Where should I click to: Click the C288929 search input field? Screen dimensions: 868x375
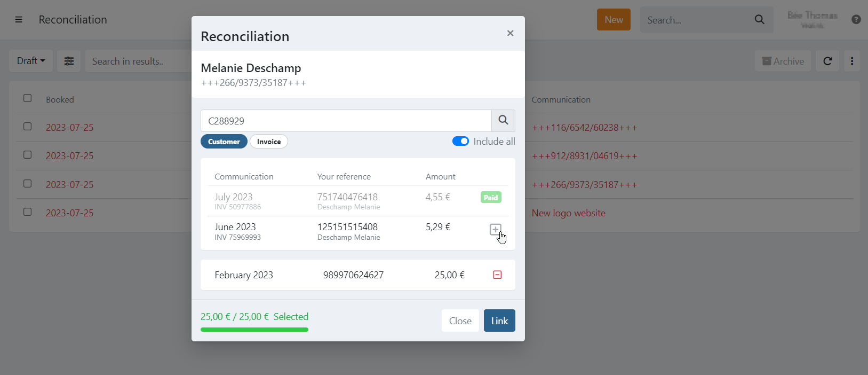click(x=346, y=121)
